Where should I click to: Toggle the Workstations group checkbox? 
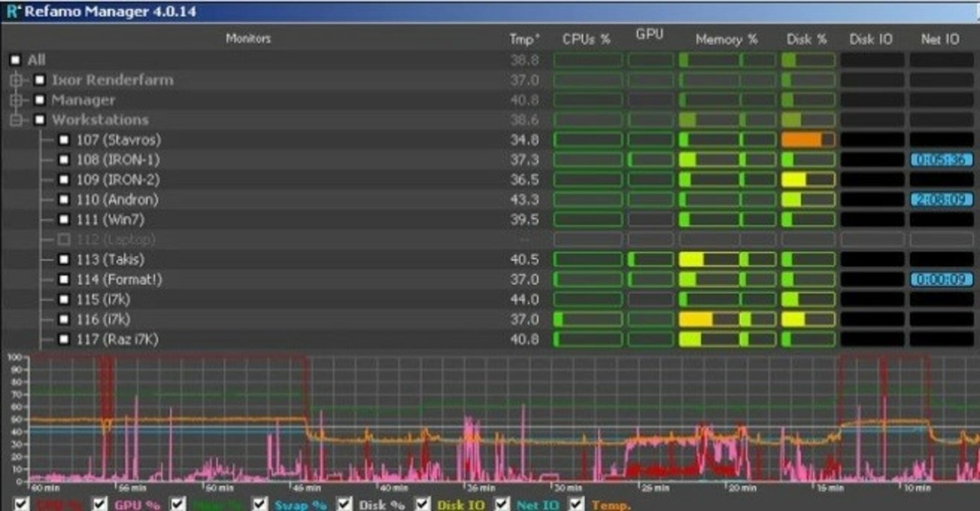point(40,120)
